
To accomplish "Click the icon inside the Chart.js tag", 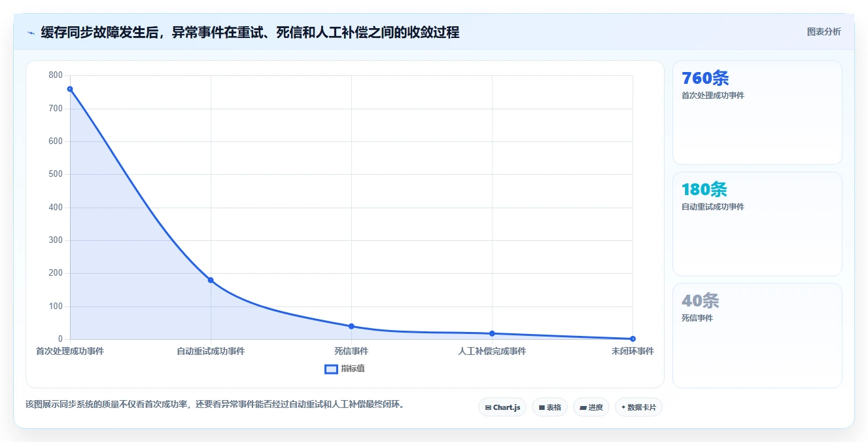I will tap(488, 407).
